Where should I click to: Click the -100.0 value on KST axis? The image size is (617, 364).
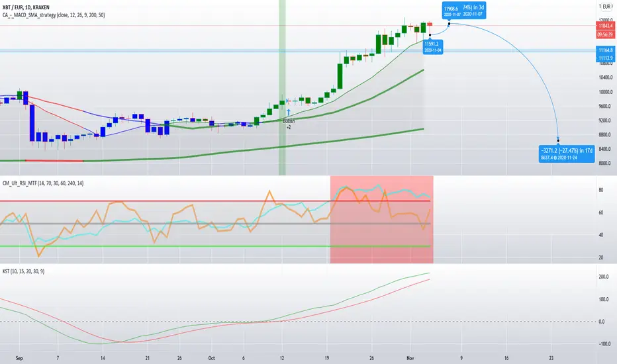point(604,344)
